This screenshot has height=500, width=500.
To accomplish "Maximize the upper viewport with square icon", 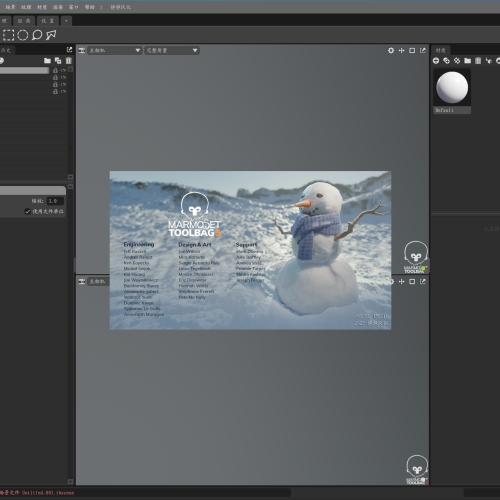I will [x=412, y=50].
